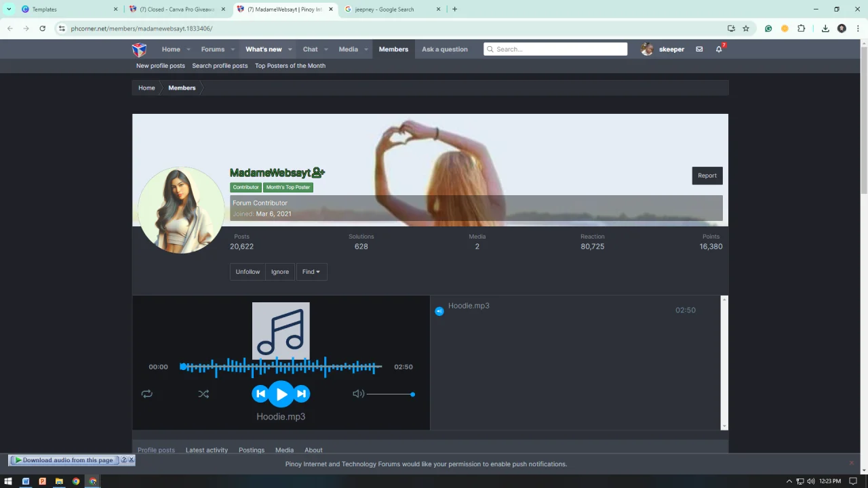Toggle shuffle mode in audio player

click(203, 394)
